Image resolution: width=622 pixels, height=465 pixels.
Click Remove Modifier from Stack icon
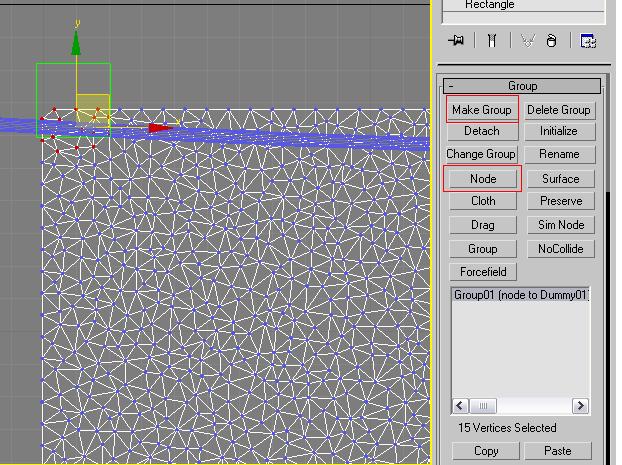click(x=552, y=41)
